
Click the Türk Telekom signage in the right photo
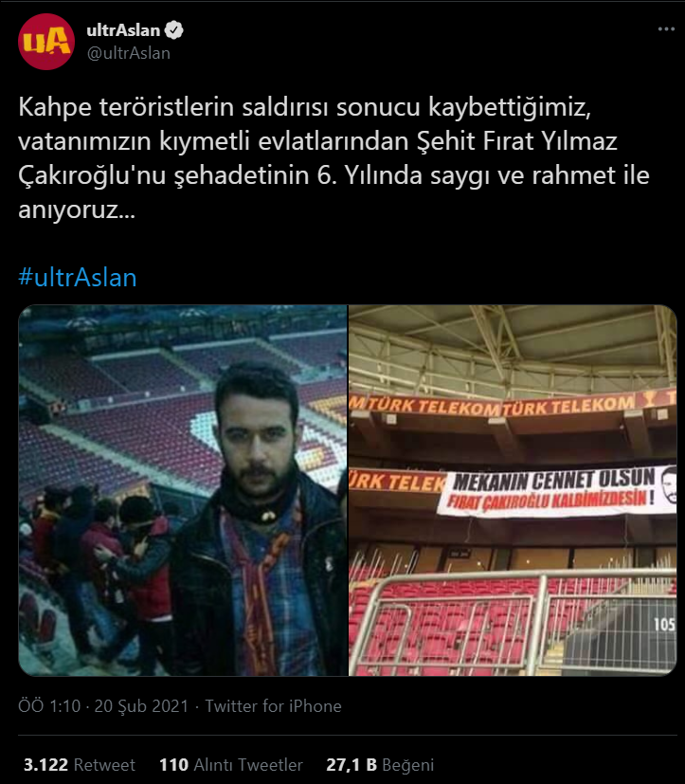point(513,405)
